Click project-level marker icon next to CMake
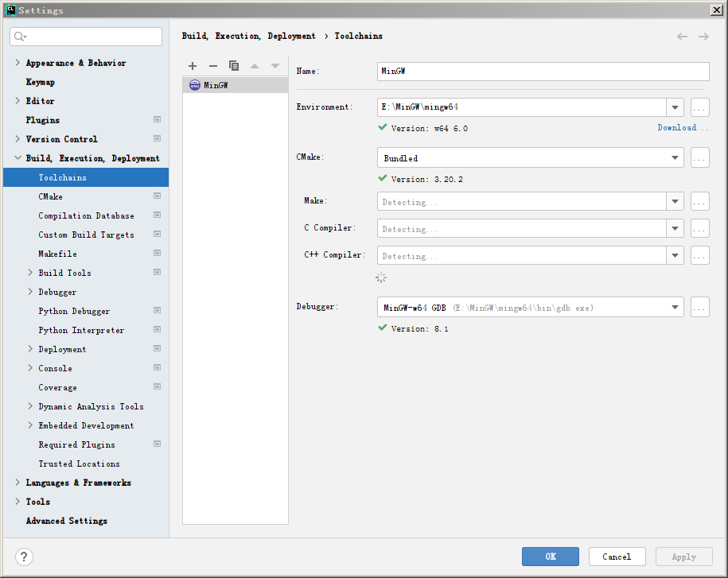Screen dimensions: 728x578 (x=158, y=196)
